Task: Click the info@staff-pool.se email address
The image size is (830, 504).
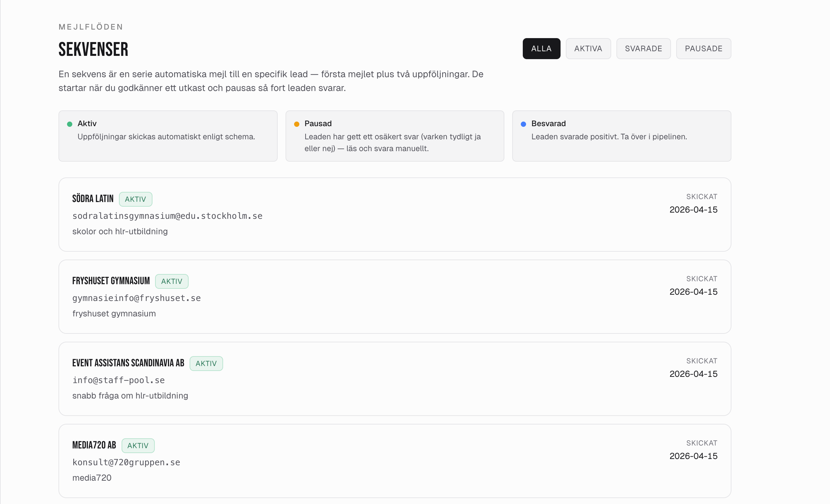Action: click(x=119, y=380)
